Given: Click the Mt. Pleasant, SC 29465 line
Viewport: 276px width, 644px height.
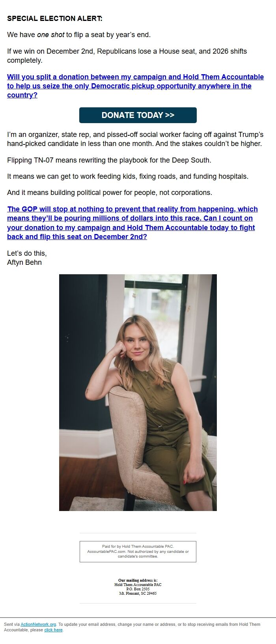Looking at the screenshot, I should pos(138,593).
